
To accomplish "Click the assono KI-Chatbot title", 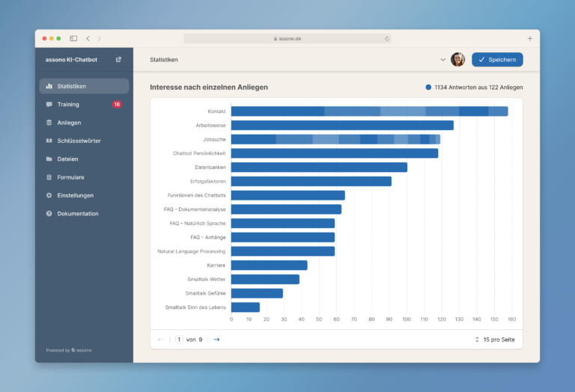I will point(71,59).
